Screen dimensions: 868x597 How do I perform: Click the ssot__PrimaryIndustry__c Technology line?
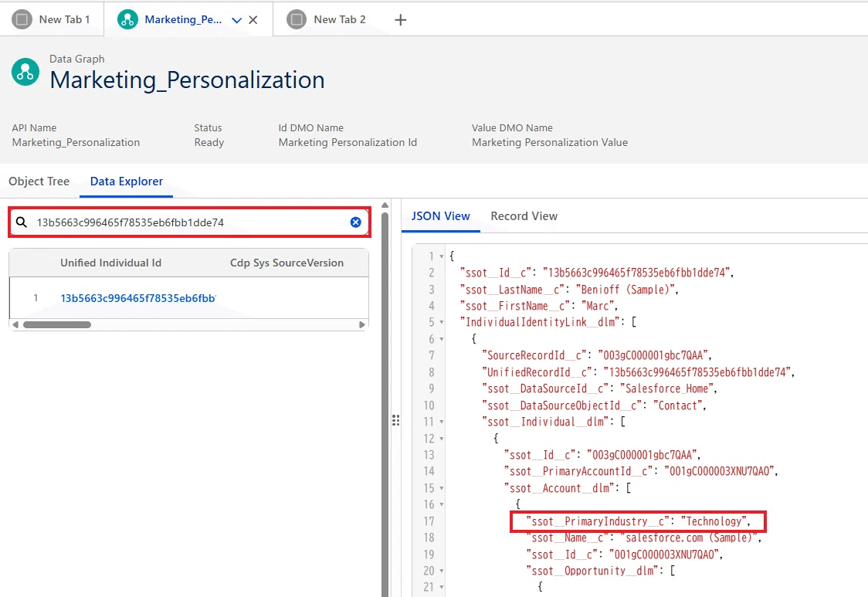coord(638,521)
